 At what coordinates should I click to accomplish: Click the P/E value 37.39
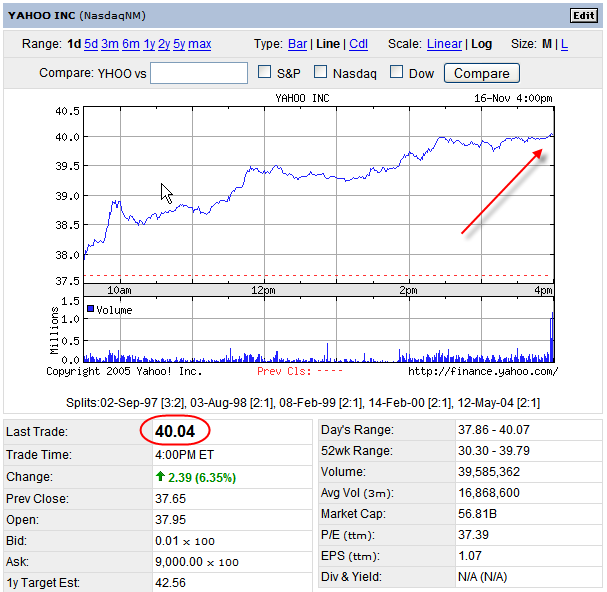click(473, 535)
